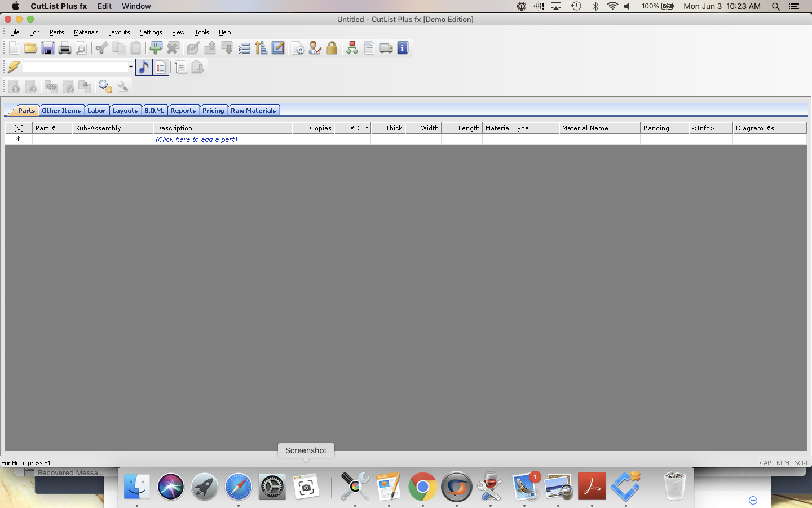Click the scissors cut icon

pos(102,49)
